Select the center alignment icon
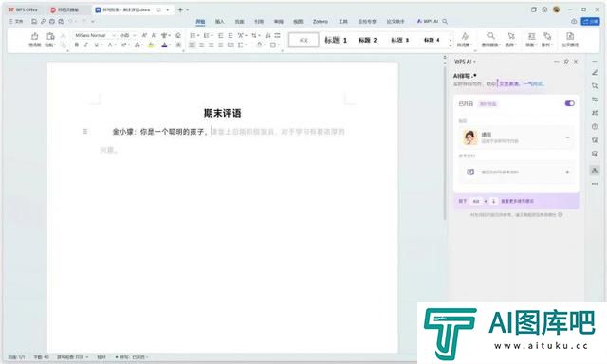 point(202,45)
